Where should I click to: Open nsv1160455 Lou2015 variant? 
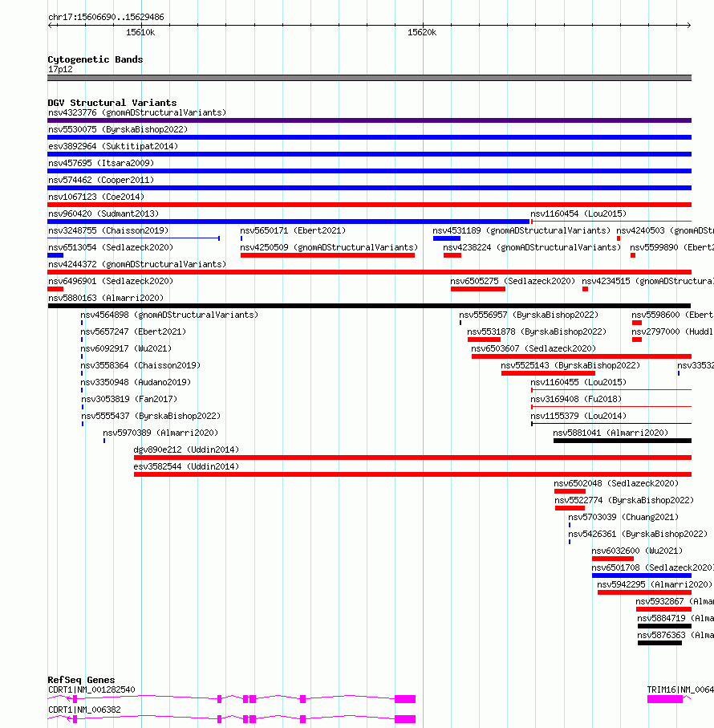[578, 382]
